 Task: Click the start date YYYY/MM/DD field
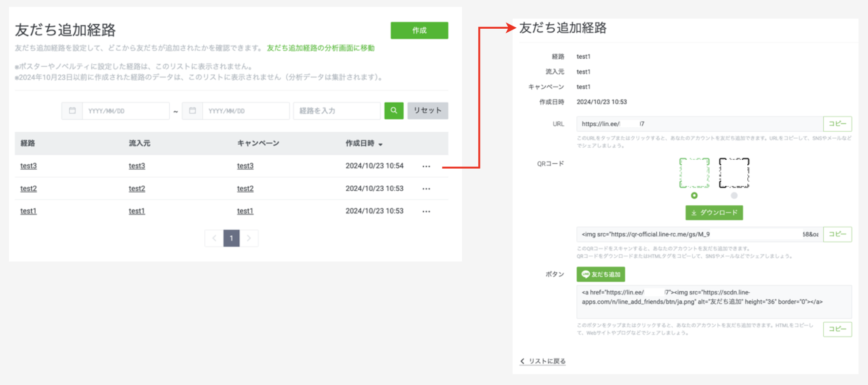point(126,111)
